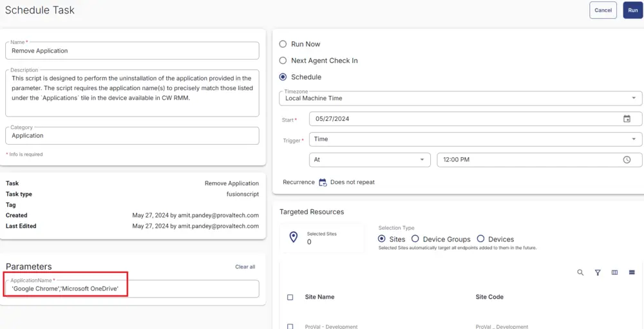Screen dimensions: 644x329
Task: Click Clear all parameters link
Action: pyautogui.click(x=245, y=267)
